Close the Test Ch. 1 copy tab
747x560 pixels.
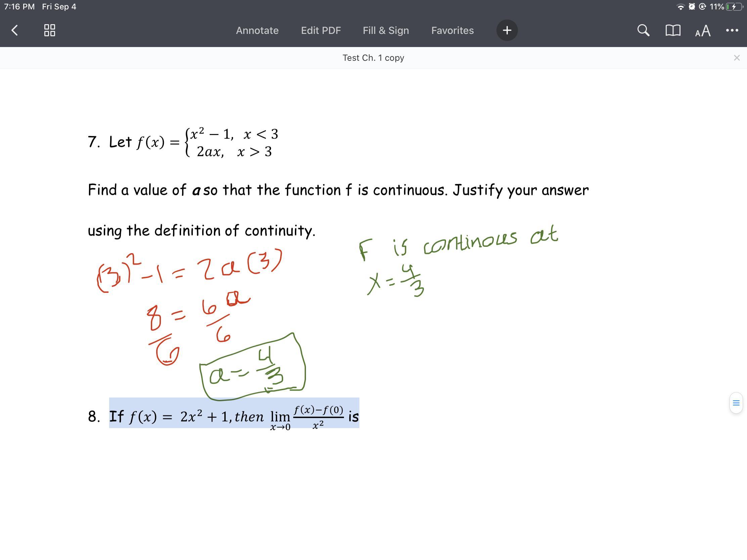pyautogui.click(x=737, y=58)
